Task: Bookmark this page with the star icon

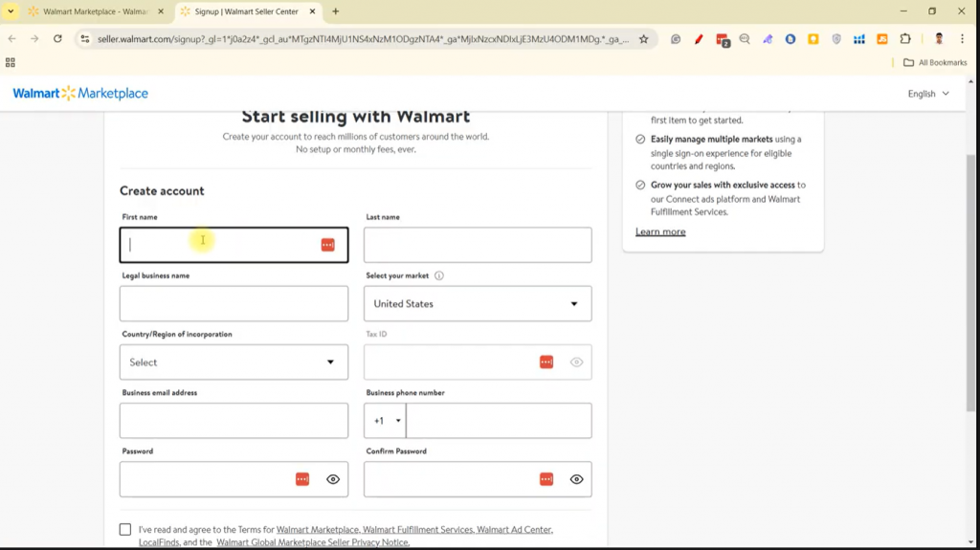Action: coord(644,39)
